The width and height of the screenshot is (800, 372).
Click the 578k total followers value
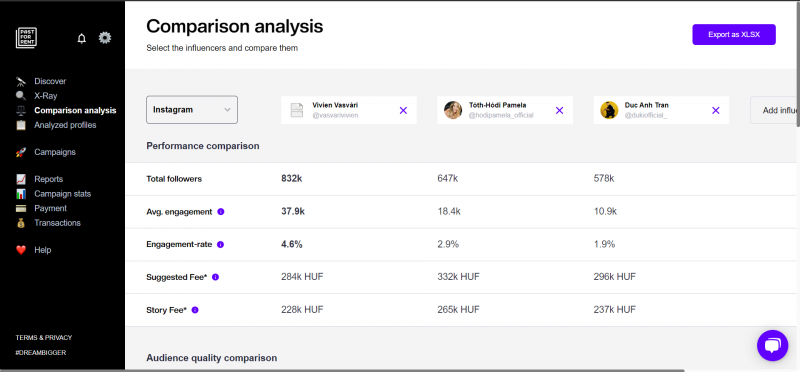(604, 179)
